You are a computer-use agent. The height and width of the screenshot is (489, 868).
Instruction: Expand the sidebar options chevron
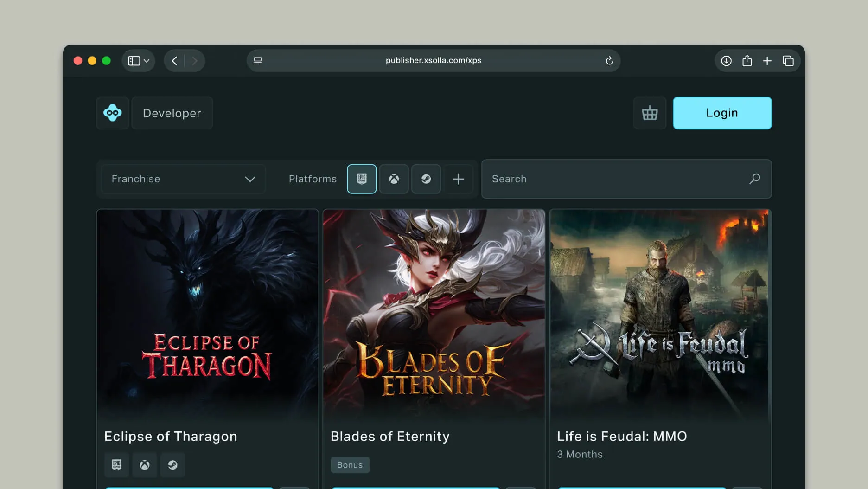pos(147,61)
